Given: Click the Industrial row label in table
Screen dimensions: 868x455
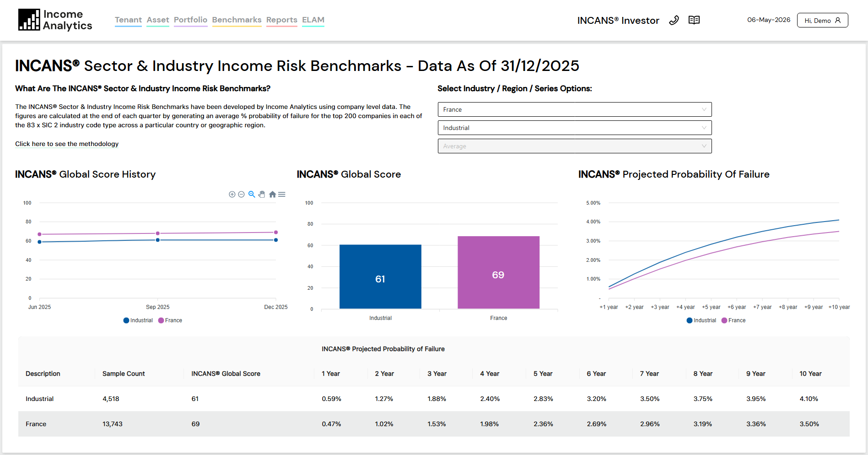Looking at the screenshot, I should (40, 399).
